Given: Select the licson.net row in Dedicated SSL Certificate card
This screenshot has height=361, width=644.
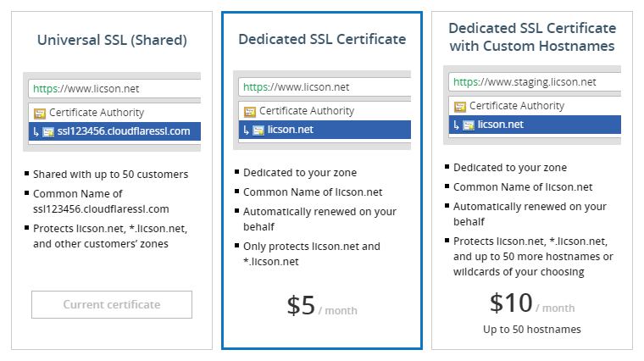Looking at the screenshot, I should tap(325, 130).
